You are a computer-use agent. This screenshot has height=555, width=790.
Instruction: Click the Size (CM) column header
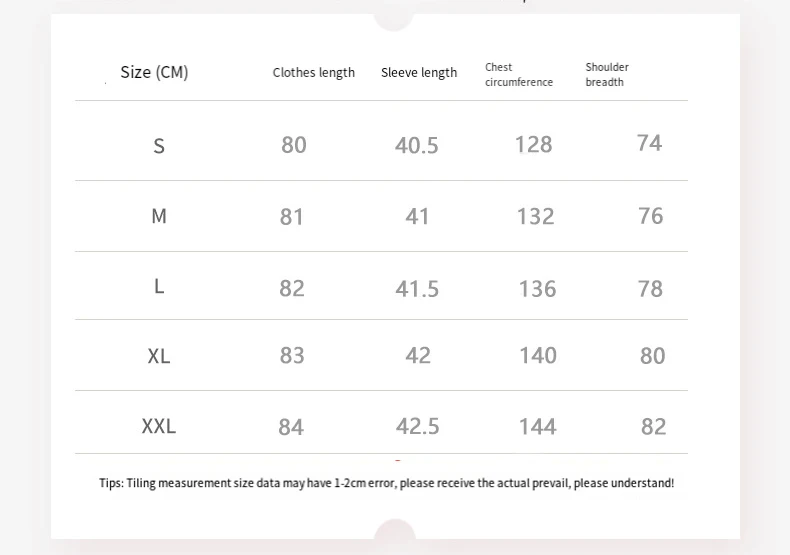tap(154, 72)
